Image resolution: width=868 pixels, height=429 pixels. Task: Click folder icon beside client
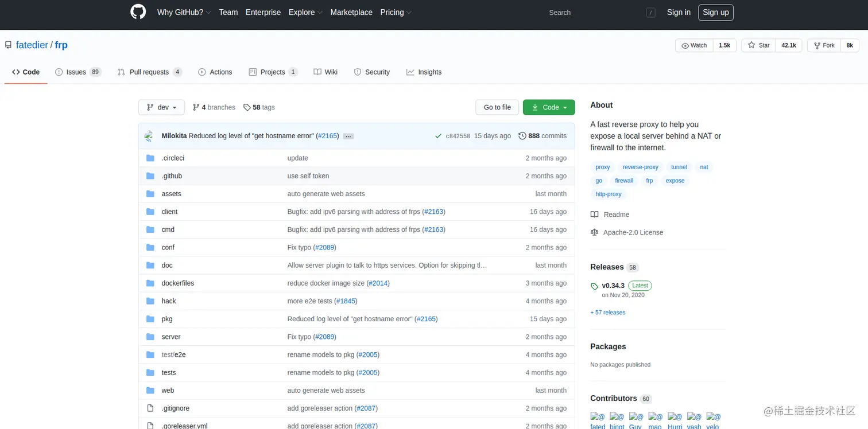pos(150,212)
